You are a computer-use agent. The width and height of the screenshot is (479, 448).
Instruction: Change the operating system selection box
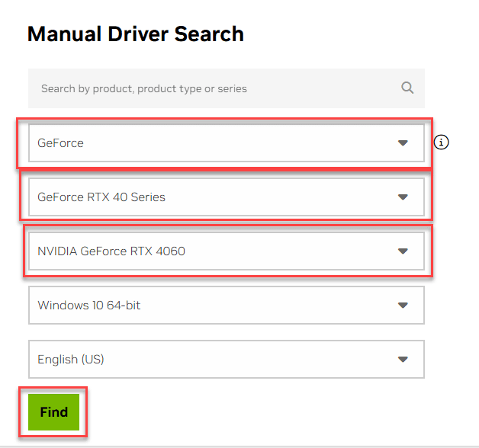point(226,306)
